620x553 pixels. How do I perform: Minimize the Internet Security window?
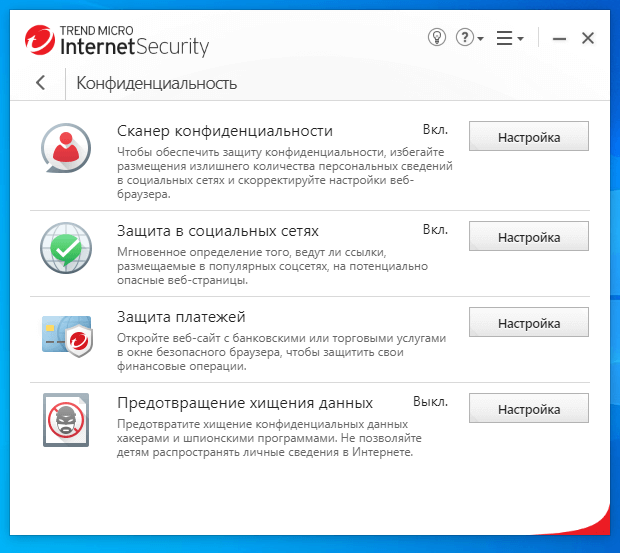[x=559, y=38]
